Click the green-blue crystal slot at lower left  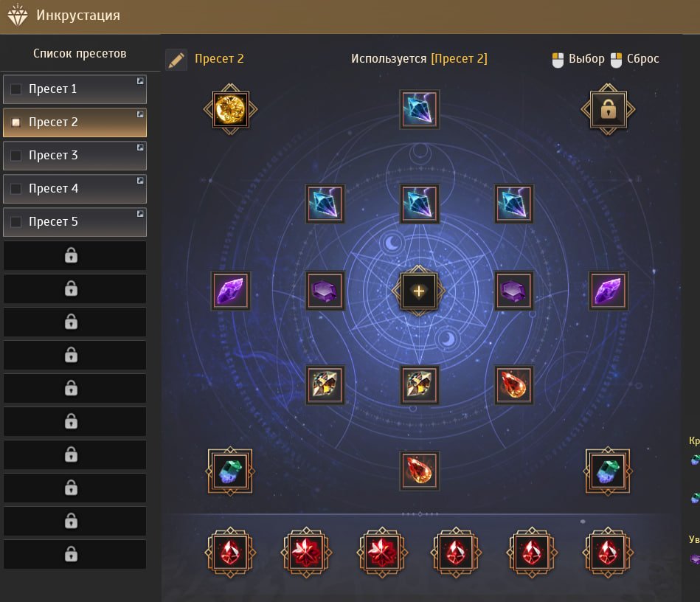(230, 471)
